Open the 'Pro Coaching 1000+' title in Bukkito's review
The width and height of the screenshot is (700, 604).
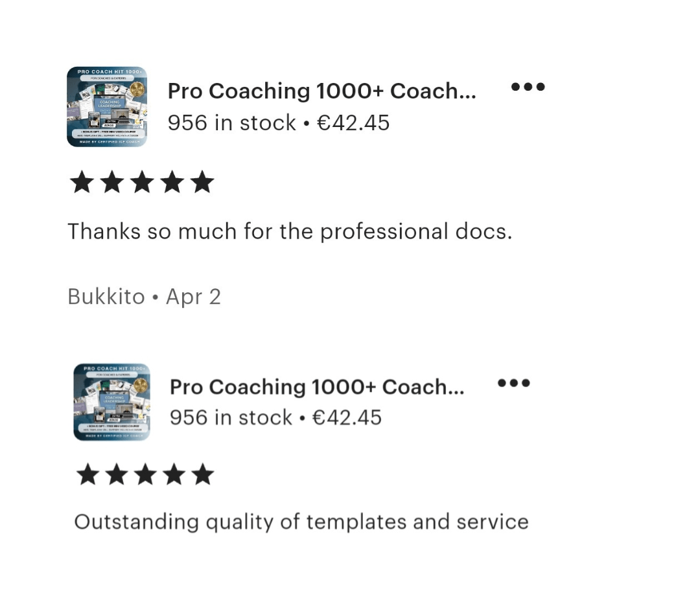point(321,91)
